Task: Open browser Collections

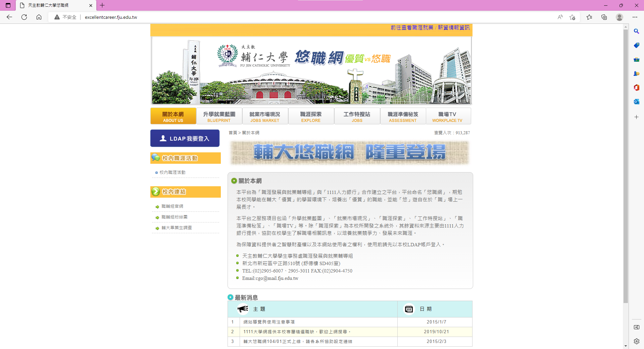Action: click(x=604, y=17)
